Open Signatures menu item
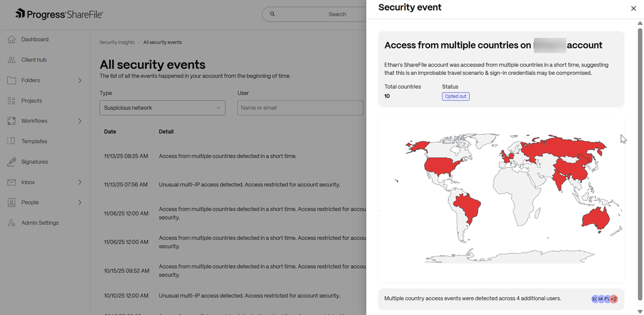Viewport: 644px width, 315px height. pos(35,162)
